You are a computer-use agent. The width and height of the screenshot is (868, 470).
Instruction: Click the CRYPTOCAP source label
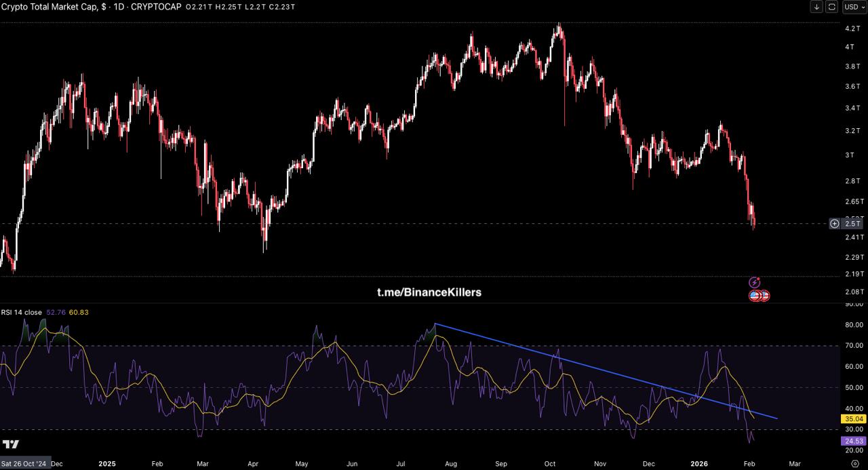click(155, 7)
